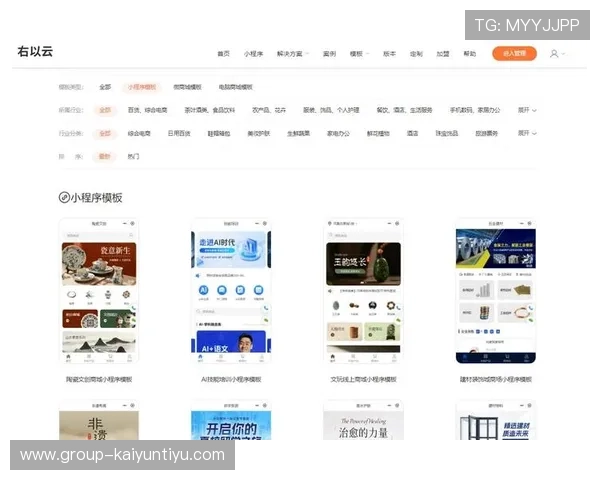Filter category by 美妆护肤
Image resolution: width=600 pixels, height=480 pixels.
[x=258, y=134]
